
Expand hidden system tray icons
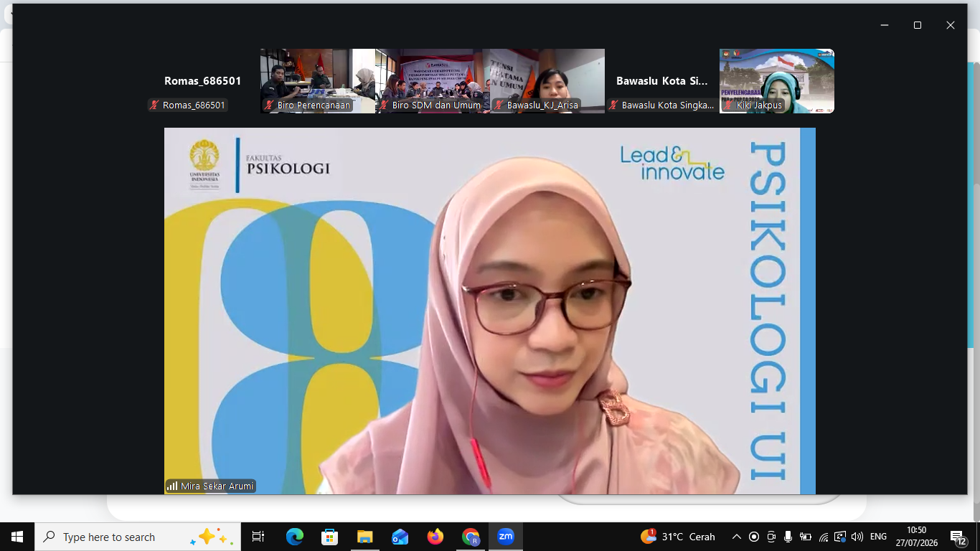click(737, 537)
